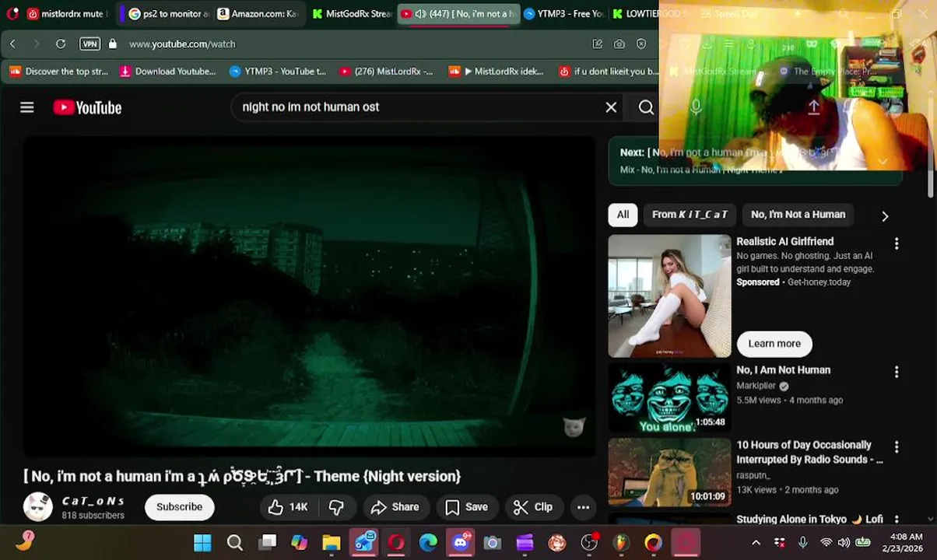Dislike the video with the thumbs-down button
Image resolution: width=937 pixels, height=560 pixels.
tap(336, 507)
